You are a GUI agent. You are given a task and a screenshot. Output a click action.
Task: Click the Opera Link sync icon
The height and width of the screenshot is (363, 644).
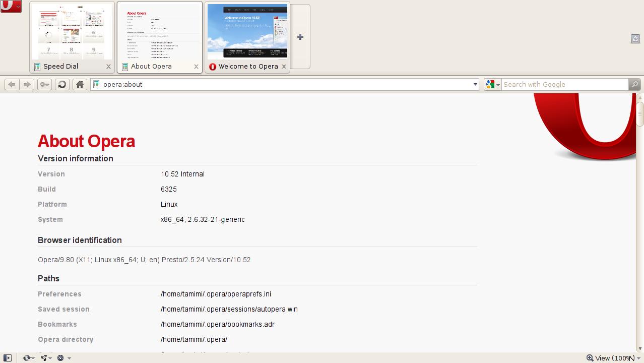(x=26, y=358)
